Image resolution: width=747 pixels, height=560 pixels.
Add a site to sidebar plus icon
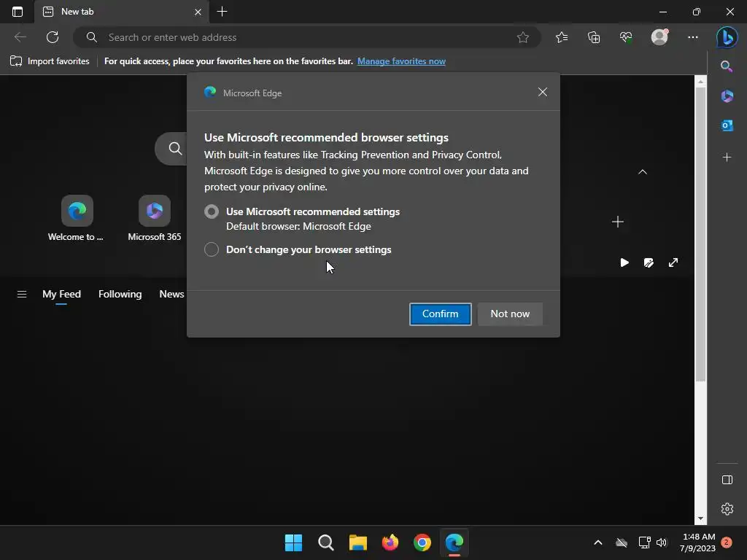[727, 157]
